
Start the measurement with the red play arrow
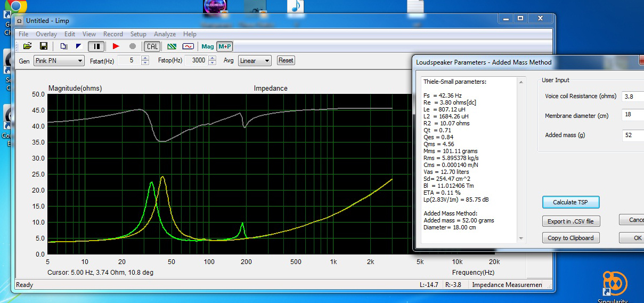[x=116, y=46]
